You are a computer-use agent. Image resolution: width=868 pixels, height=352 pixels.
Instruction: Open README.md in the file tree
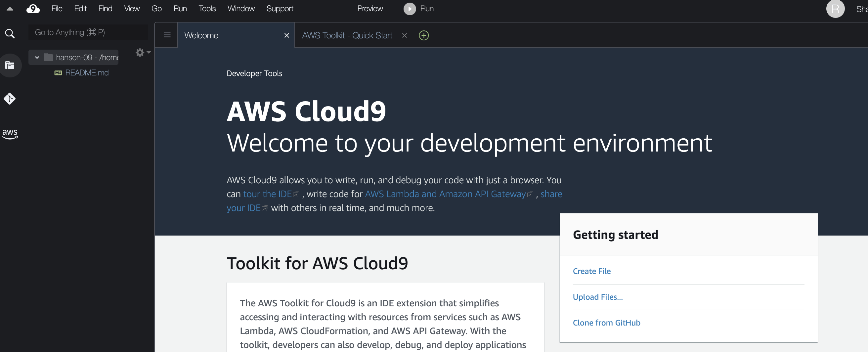click(87, 73)
